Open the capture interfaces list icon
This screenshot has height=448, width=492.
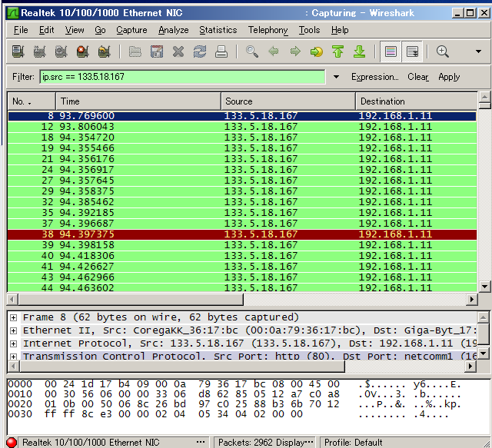tap(18, 51)
